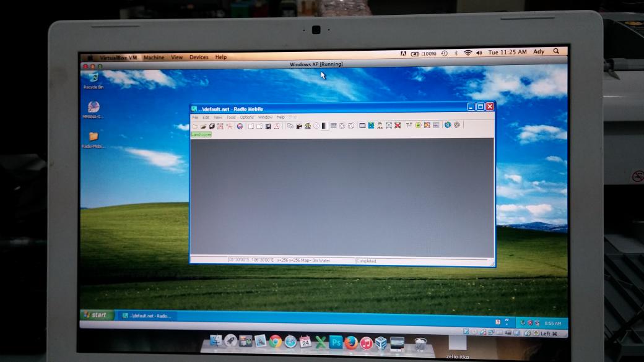Open the Window menu in Radio Mobile
The image size is (644, 362).
click(265, 118)
